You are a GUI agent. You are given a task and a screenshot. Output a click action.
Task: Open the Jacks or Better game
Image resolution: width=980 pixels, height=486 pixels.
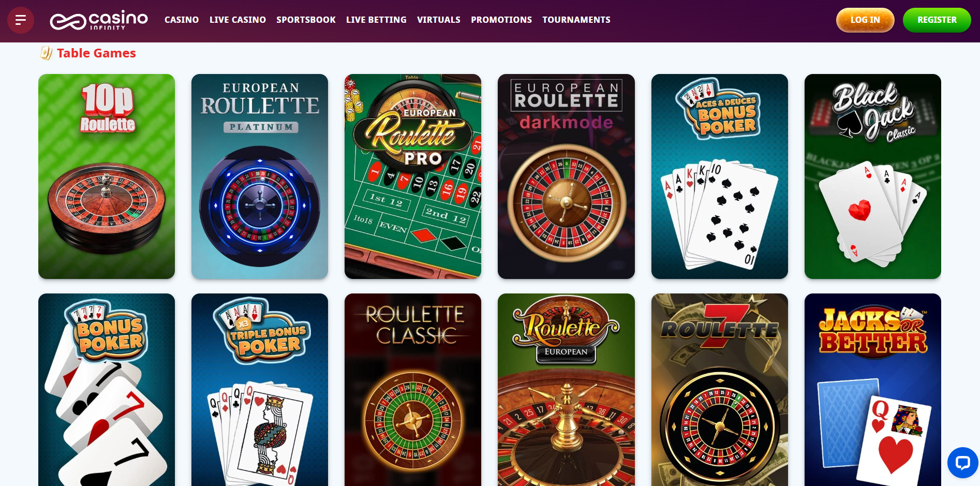click(873, 390)
